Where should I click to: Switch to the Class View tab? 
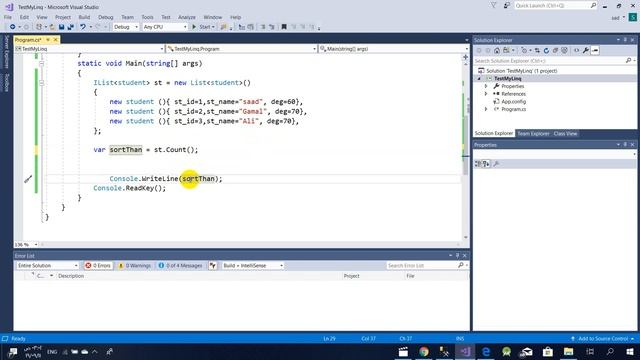565,133
